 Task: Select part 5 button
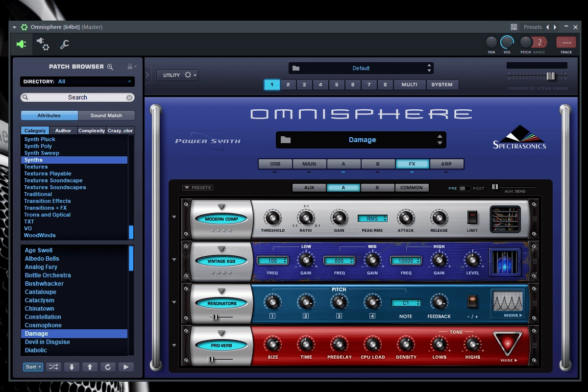[x=337, y=85]
